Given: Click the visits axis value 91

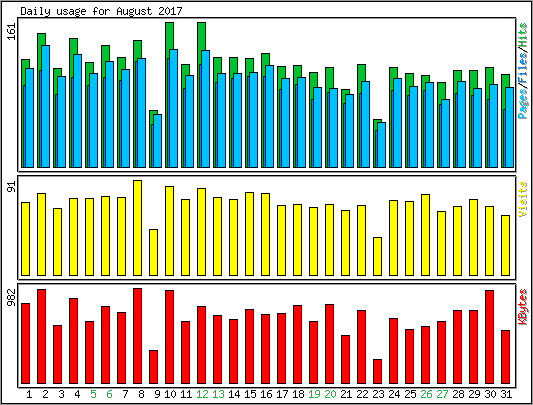Looking at the screenshot, I should click(12, 187).
